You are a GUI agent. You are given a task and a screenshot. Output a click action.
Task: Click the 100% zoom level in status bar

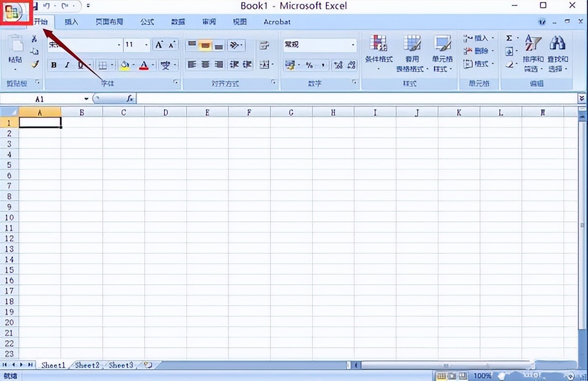coord(482,376)
